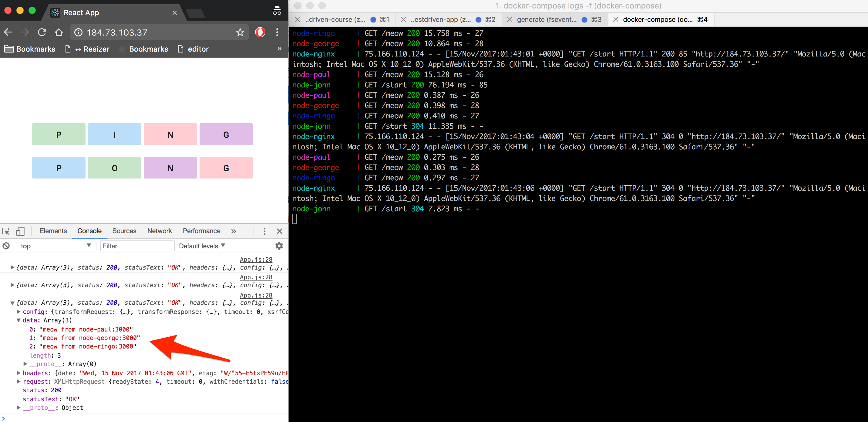Open the red ad-blocker extension icon
Screen dimensions: 868x422
[x=260, y=32]
